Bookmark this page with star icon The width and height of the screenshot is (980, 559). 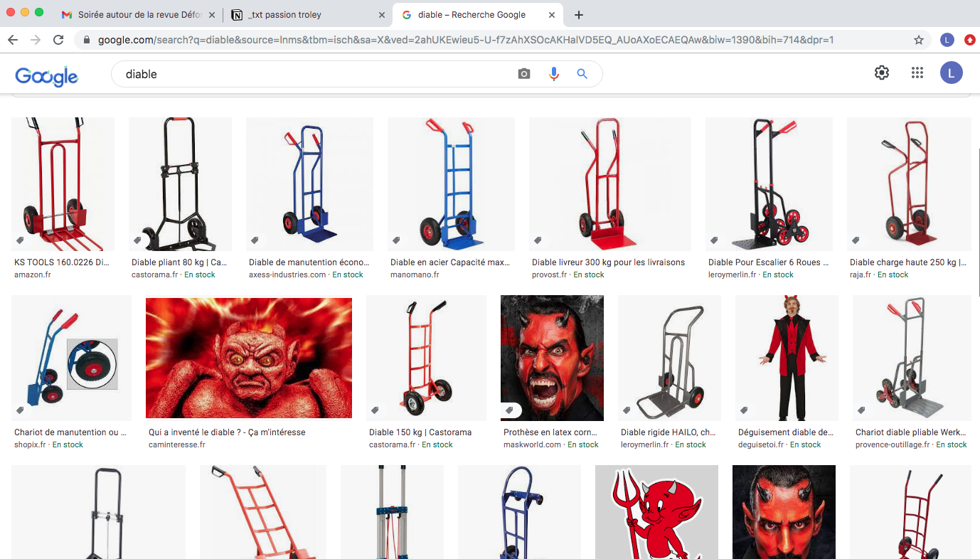[919, 40]
